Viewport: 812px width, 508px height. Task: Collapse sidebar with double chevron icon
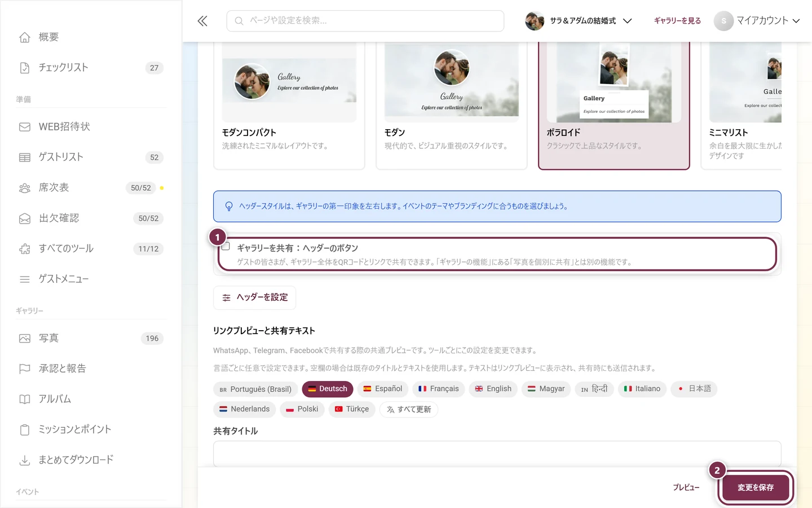click(x=202, y=21)
